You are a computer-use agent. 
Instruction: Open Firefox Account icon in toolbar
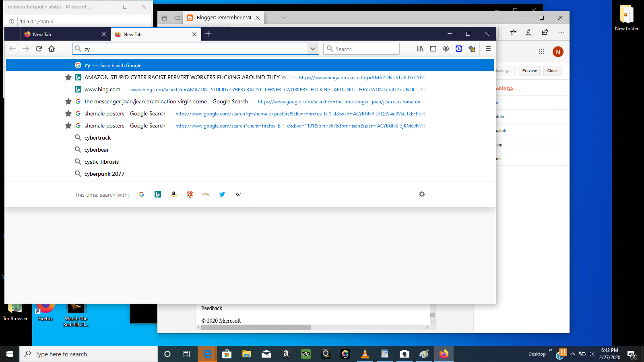[x=446, y=49]
